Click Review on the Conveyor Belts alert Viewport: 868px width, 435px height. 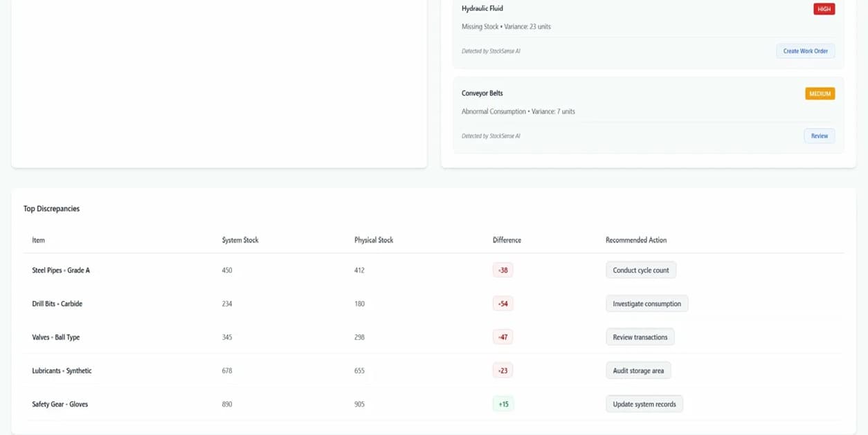click(x=819, y=136)
